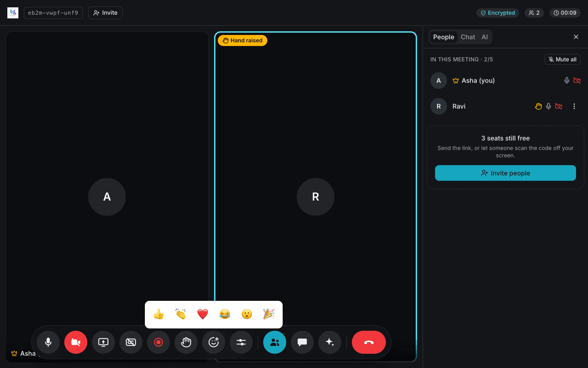The width and height of the screenshot is (588, 368).
Task: Mute Ravi's microphone in participant list
Action: tap(548, 106)
